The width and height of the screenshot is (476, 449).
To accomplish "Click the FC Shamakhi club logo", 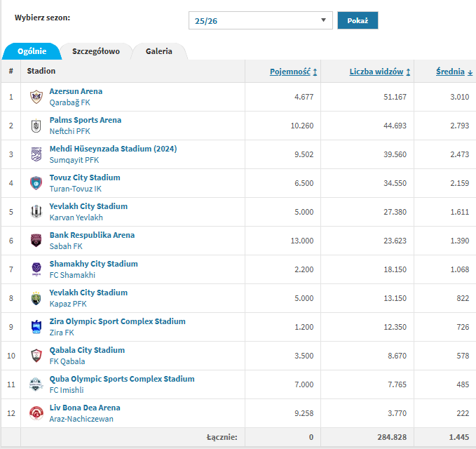I will click(36, 269).
